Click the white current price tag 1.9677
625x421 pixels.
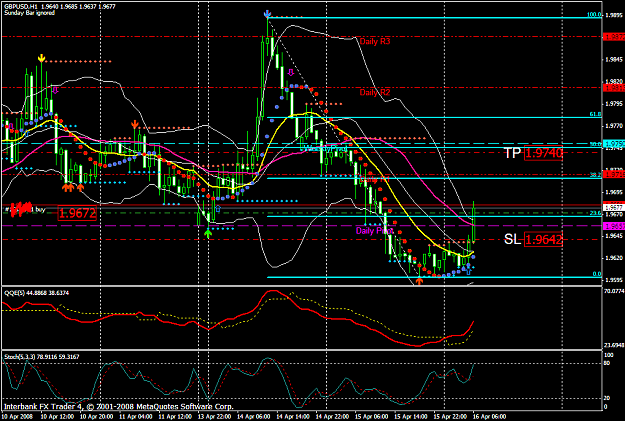614,207
